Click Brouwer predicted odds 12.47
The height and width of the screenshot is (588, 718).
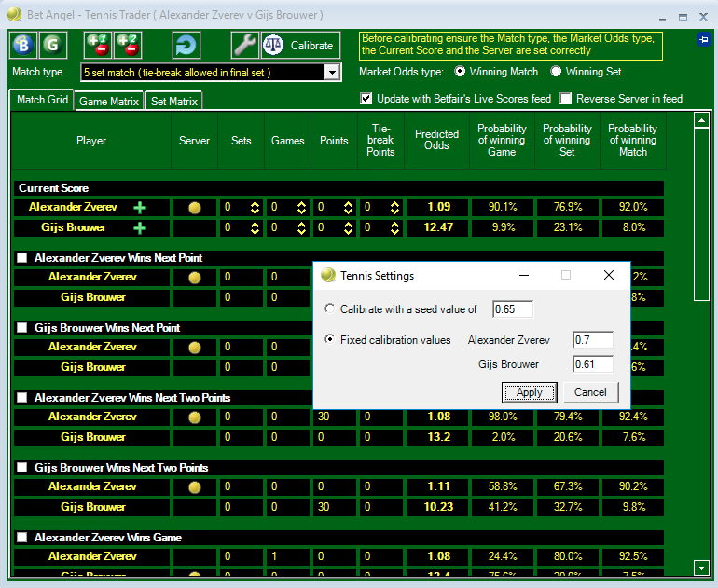[438, 227]
